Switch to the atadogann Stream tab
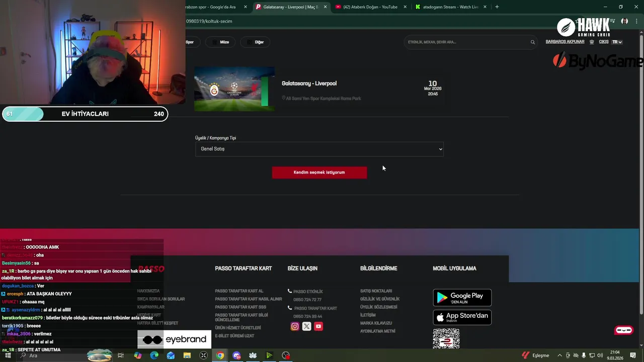This screenshot has width=644, height=362. tap(450, 7)
